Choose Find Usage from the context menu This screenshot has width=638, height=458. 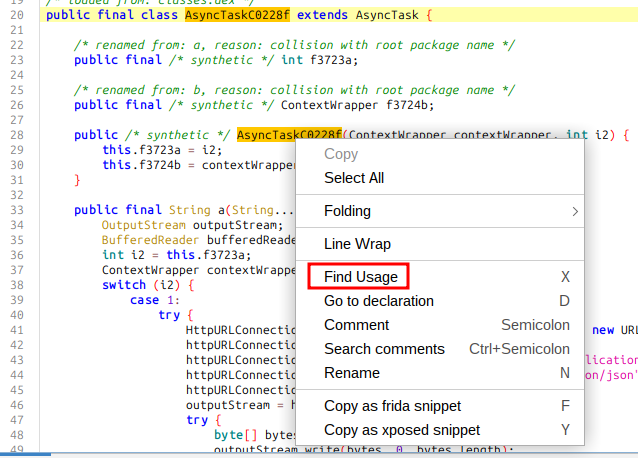coord(361,277)
